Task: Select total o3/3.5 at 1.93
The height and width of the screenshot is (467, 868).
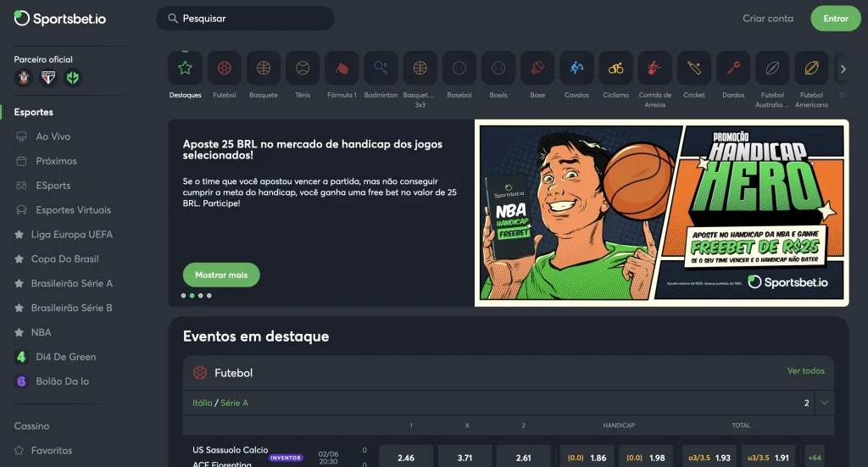Action: (x=709, y=458)
